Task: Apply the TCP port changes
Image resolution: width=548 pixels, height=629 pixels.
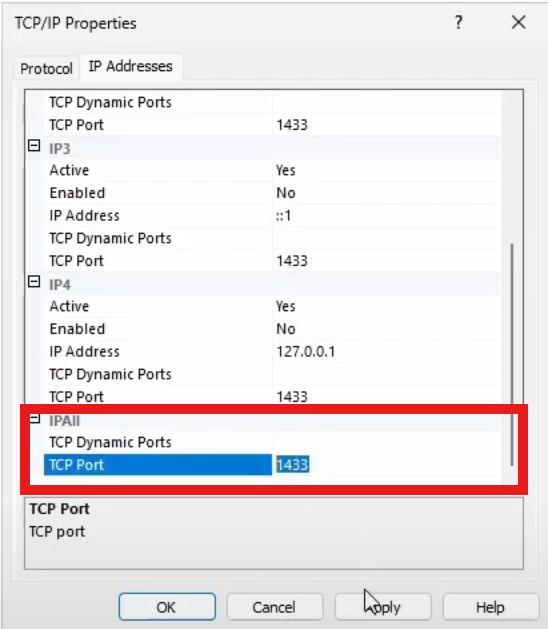Action: 383,607
